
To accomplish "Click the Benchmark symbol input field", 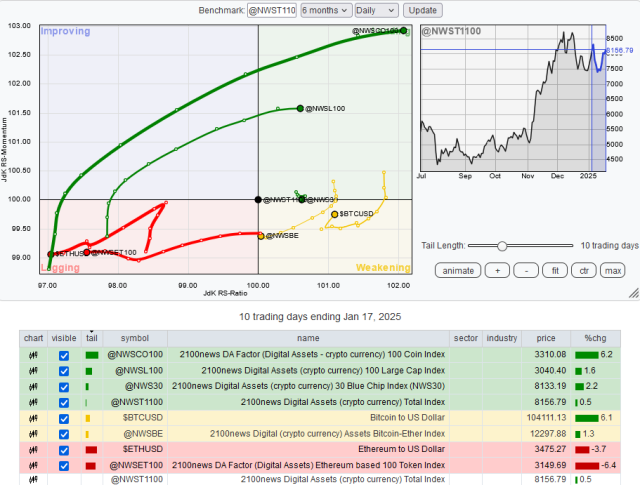I will click(271, 9).
